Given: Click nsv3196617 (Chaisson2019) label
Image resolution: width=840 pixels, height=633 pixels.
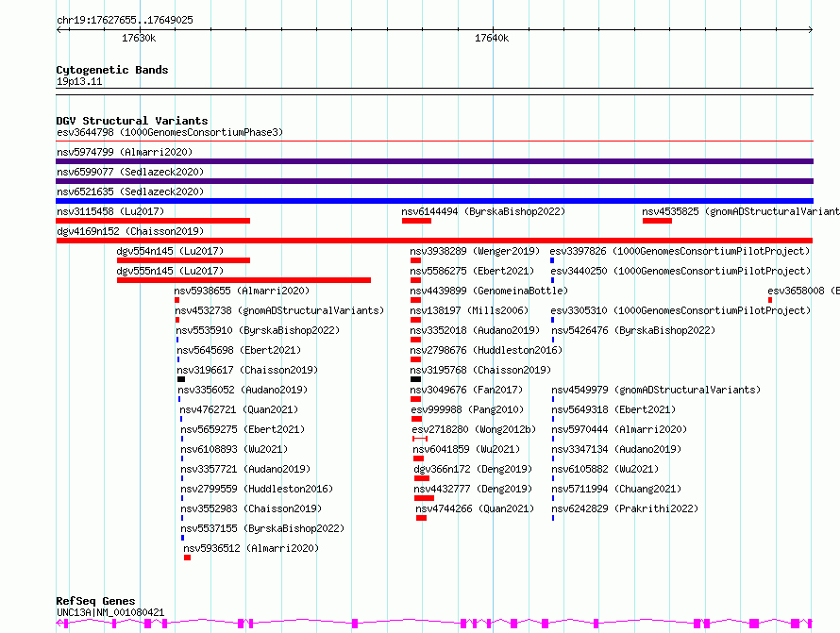Looking at the screenshot, I should 247,370.
